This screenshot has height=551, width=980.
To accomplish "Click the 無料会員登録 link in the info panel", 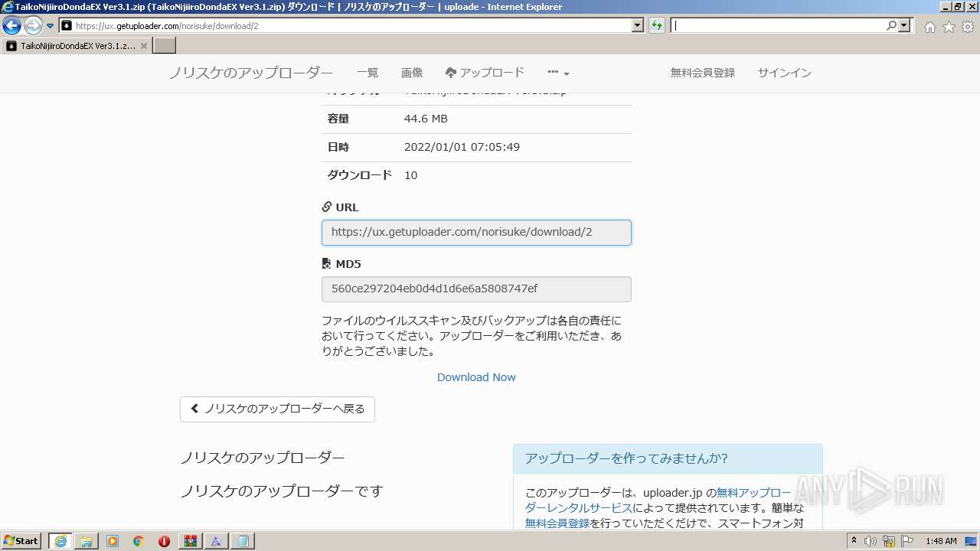I will pyautogui.click(x=557, y=523).
